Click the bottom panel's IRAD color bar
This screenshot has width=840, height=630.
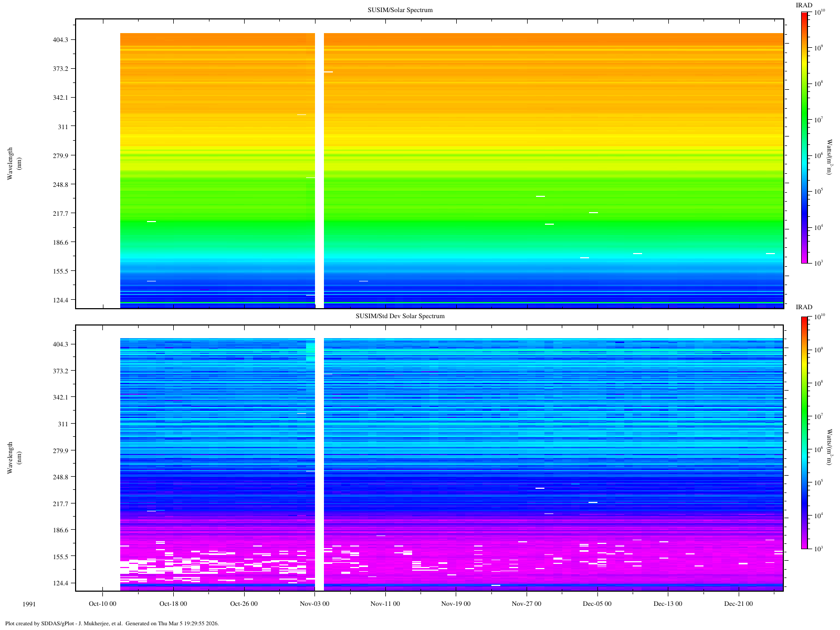tap(804, 433)
